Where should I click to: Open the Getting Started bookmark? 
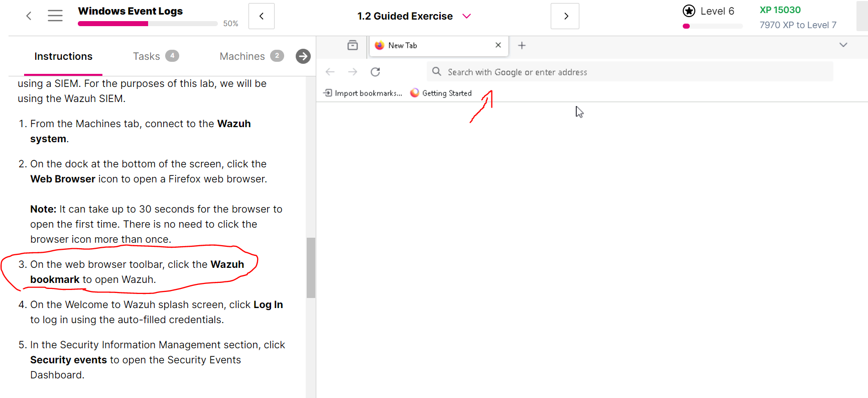click(x=441, y=93)
